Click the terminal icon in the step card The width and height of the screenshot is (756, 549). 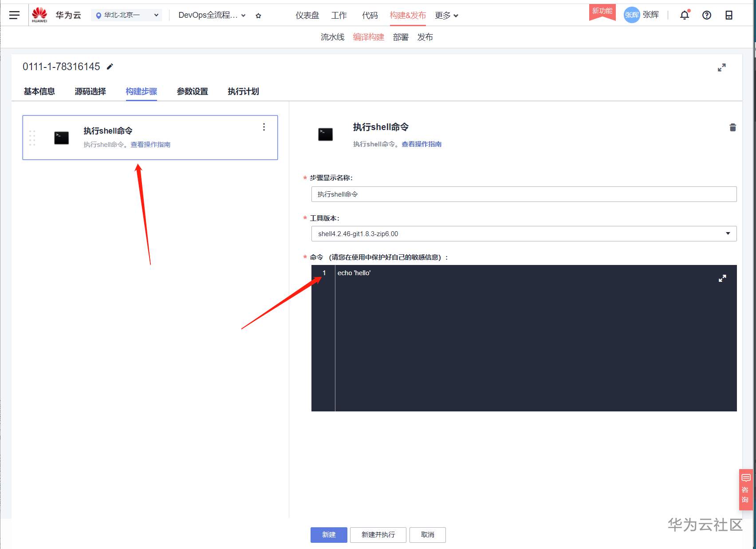pos(61,138)
